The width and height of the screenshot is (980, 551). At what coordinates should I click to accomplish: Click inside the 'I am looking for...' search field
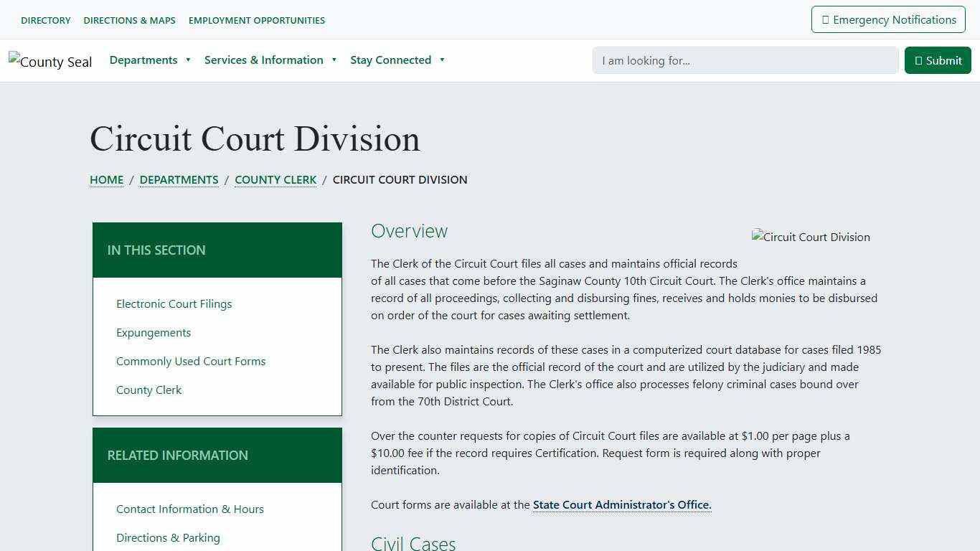pos(745,60)
